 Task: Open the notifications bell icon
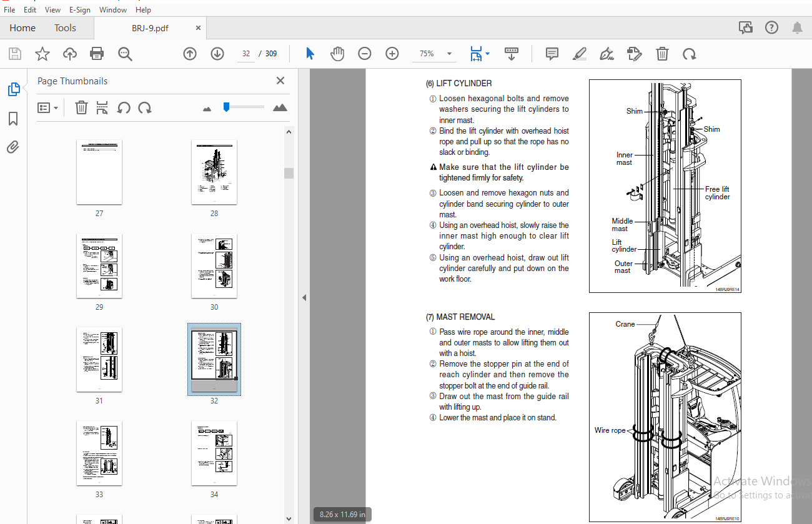(x=798, y=27)
